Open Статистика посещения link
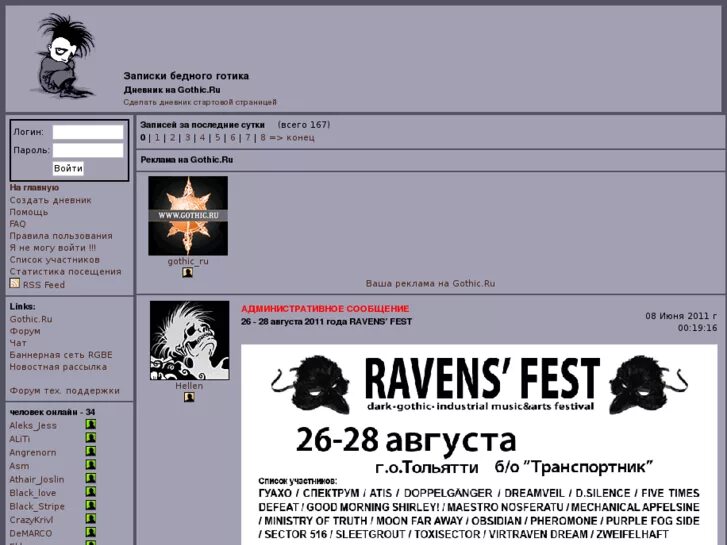The image size is (727, 545). [x=65, y=272]
